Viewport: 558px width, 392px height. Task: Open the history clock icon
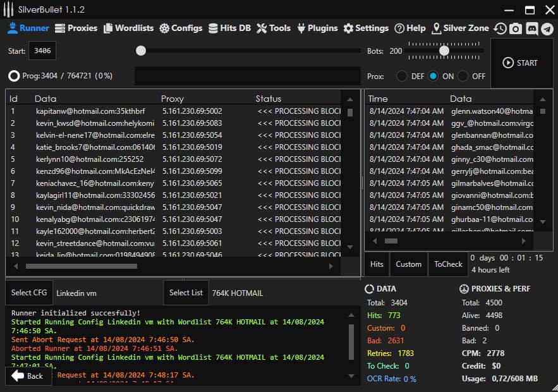point(500,28)
